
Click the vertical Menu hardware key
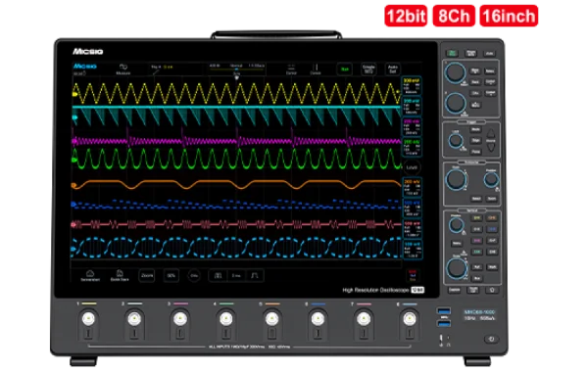coord(457,244)
